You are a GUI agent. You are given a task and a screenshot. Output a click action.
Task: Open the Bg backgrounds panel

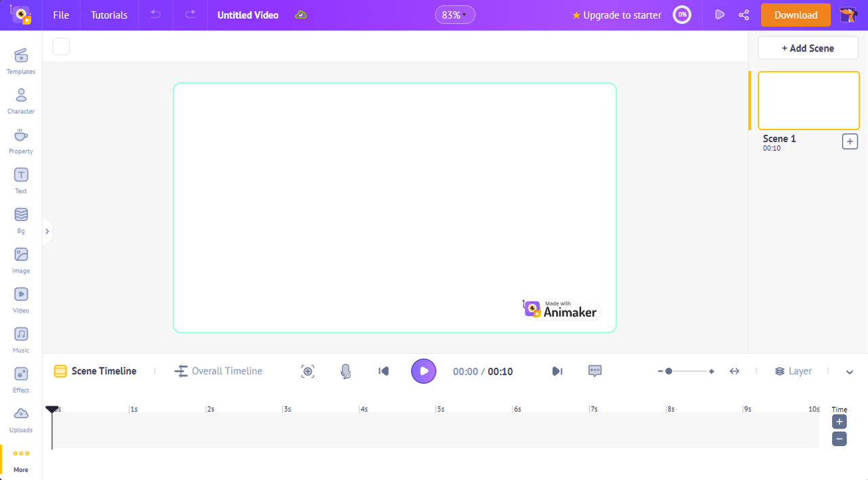coord(21,220)
